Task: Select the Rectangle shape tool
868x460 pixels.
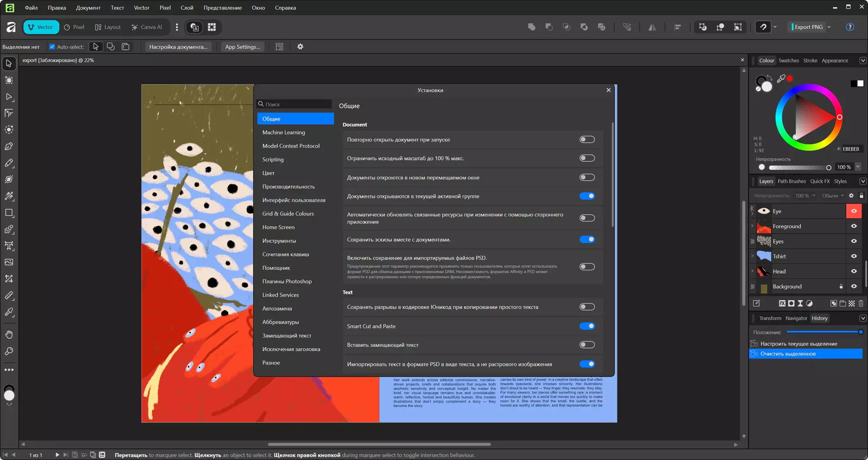Action: 9,212
